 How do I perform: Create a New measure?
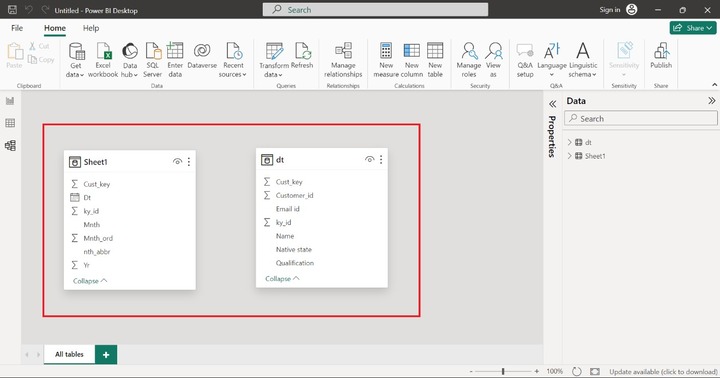point(386,60)
